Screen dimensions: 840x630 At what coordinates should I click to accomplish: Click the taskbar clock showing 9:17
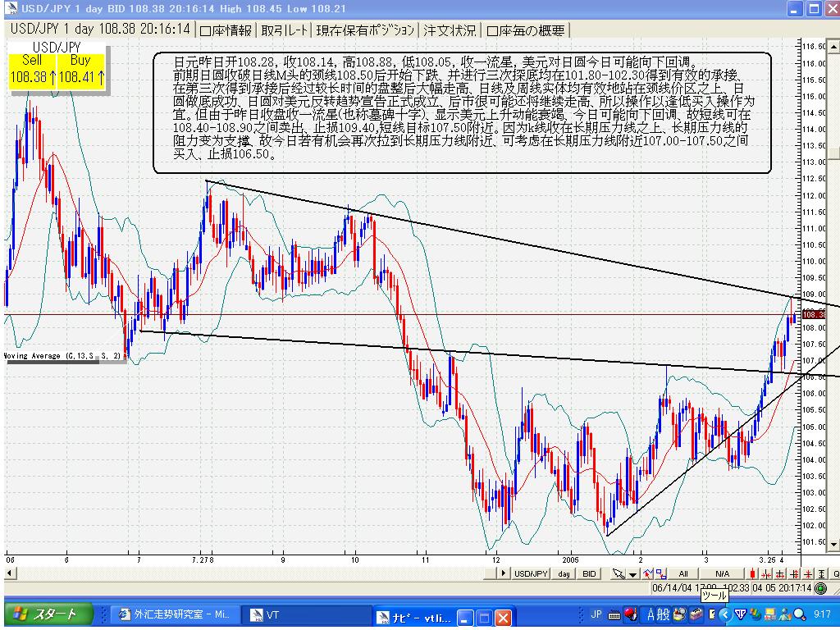[x=822, y=614]
